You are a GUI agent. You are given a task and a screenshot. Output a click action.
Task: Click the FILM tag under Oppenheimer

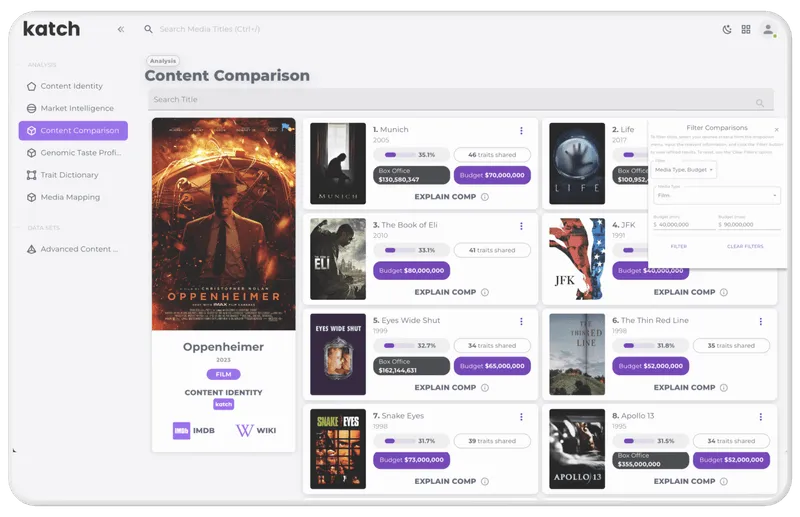[x=223, y=374]
